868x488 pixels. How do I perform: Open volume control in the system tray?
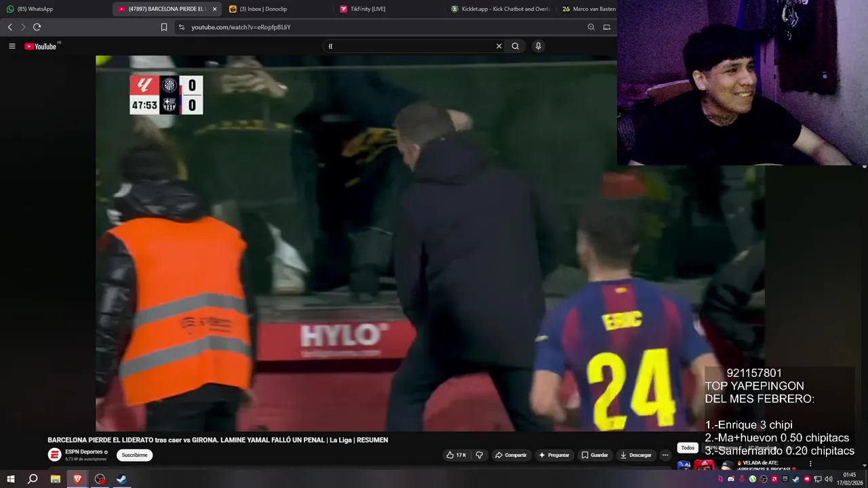click(829, 479)
